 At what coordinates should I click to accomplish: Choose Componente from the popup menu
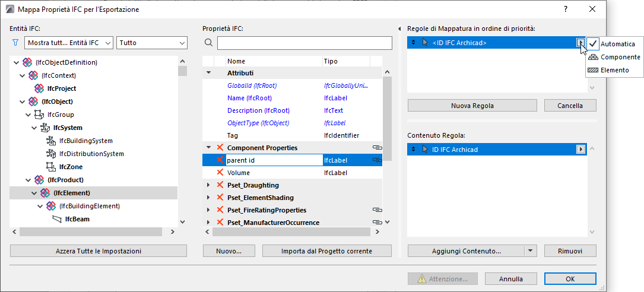620,57
